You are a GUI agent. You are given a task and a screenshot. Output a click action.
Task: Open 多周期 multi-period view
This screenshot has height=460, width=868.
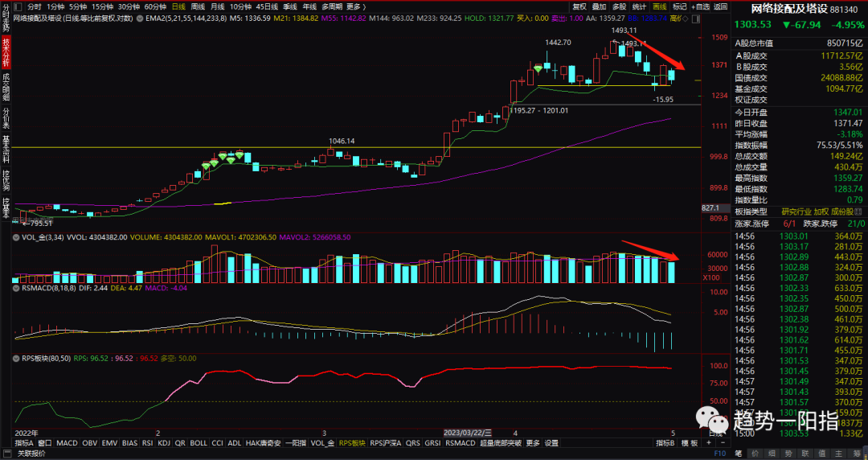[x=332, y=6]
